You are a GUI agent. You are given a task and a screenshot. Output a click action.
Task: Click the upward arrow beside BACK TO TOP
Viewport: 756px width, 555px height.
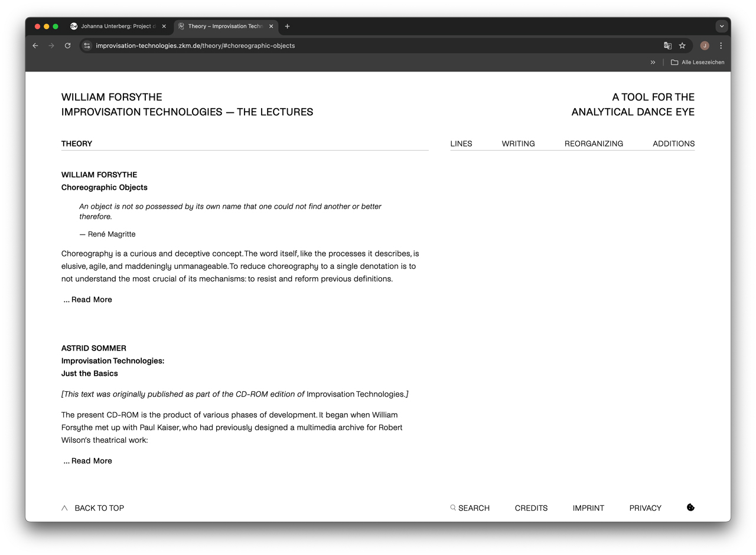(64, 507)
